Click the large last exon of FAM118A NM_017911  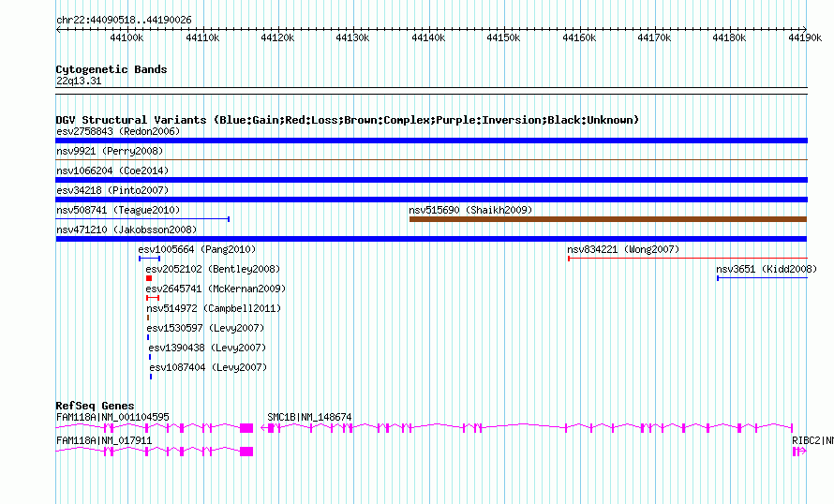click(246, 452)
